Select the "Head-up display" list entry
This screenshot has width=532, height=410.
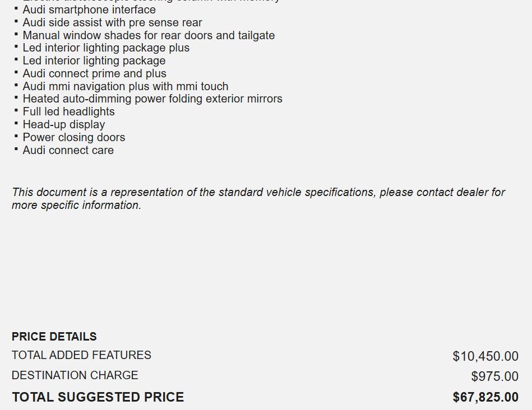(x=64, y=124)
